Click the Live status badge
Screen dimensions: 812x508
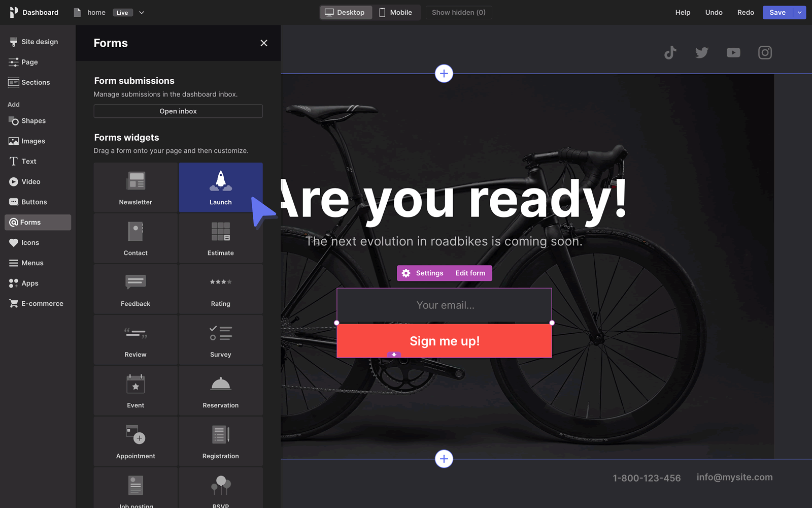(122, 13)
